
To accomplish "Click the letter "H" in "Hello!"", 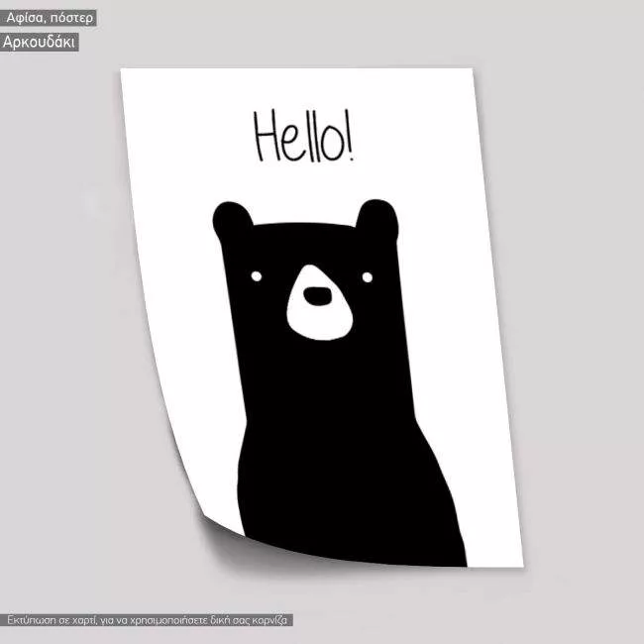I will click(265, 137).
